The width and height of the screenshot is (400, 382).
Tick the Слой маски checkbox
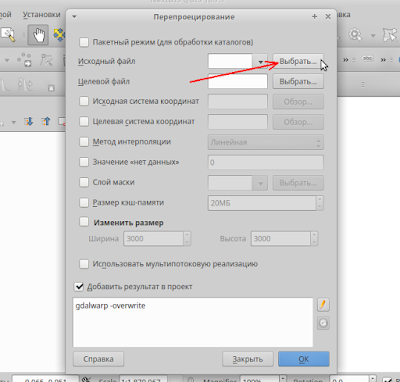tap(84, 182)
